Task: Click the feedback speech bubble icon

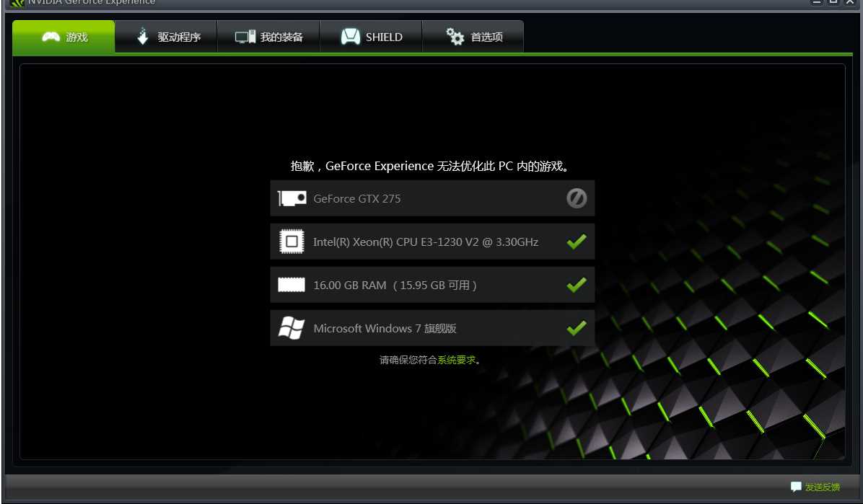Action: click(x=796, y=487)
